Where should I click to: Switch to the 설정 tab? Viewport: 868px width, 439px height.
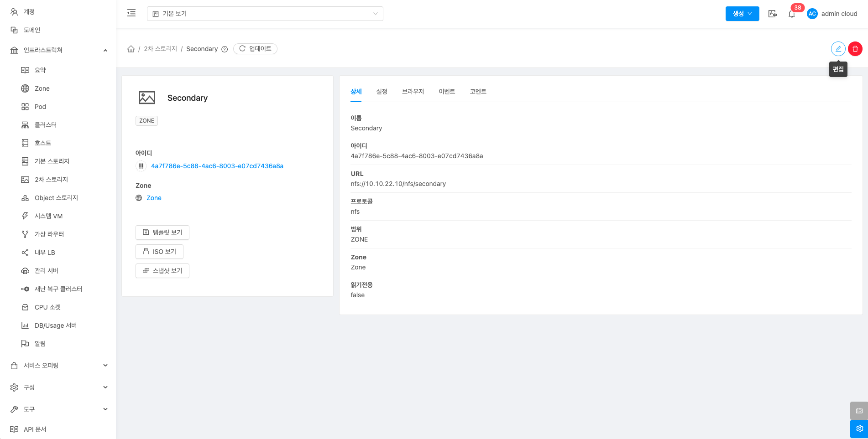coord(382,92)
